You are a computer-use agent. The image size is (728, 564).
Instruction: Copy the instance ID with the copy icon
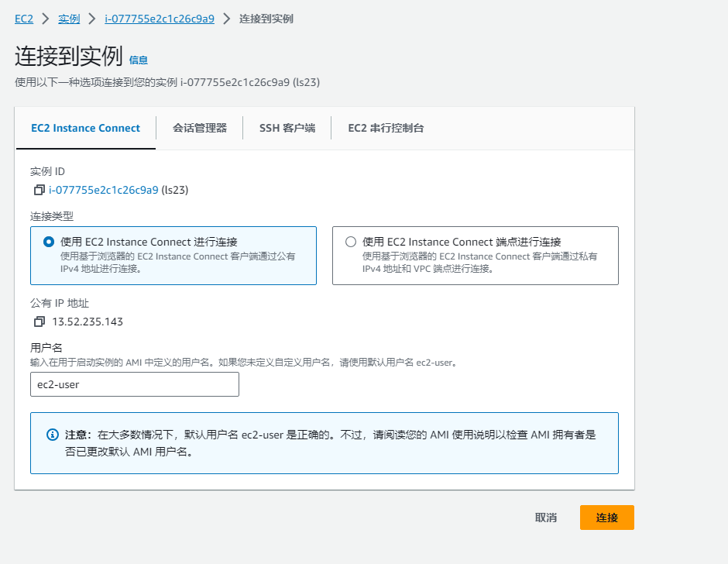pos(39,190)
